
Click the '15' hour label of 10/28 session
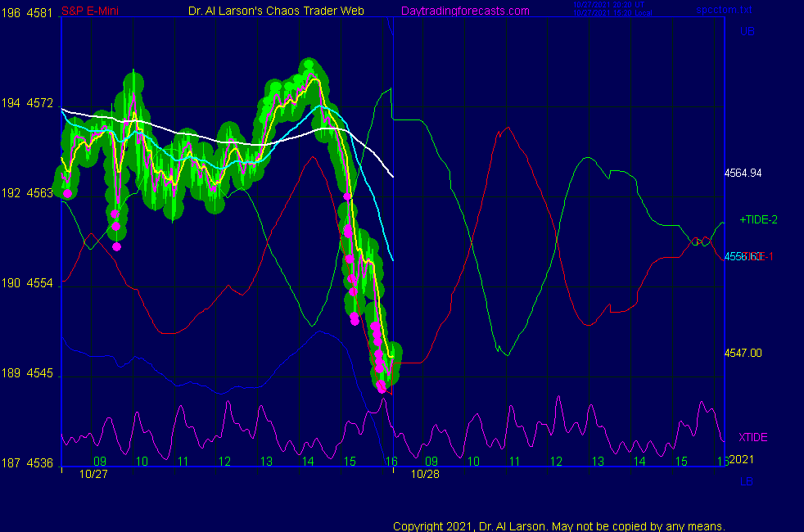pyautogui.click(x=681, y=462)
